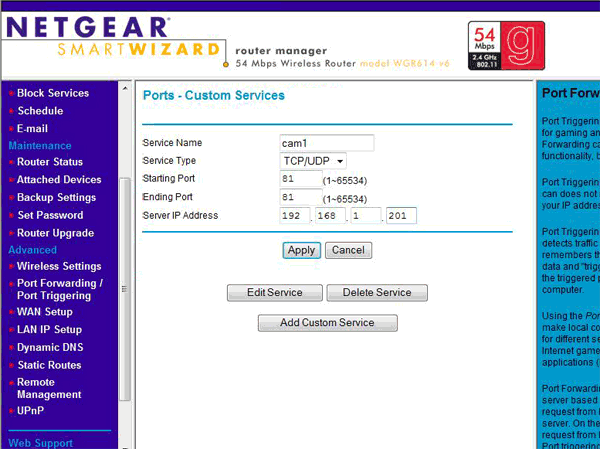This screenshot has height=449, width=600.
Task: Open the Schedule menu link
Action: 40,111
